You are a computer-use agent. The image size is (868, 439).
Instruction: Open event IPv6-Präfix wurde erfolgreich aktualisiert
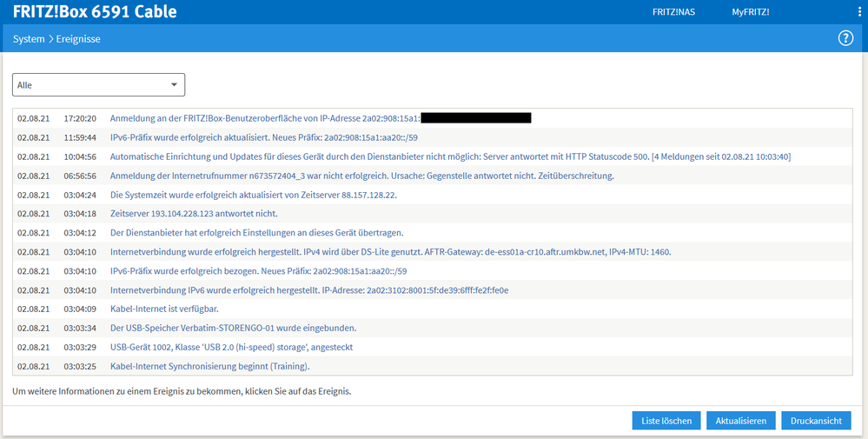[263, 137]
